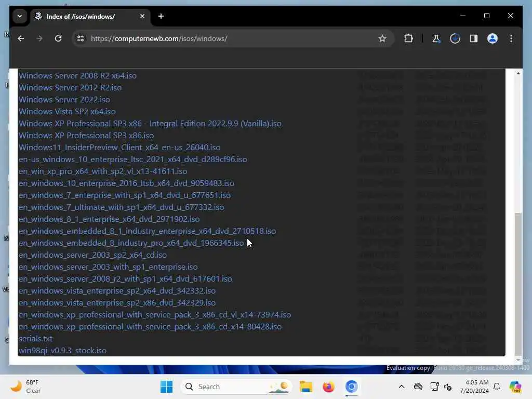Click en_win_xp_pro_x64_with_sp2 iso link

[103, 171]
